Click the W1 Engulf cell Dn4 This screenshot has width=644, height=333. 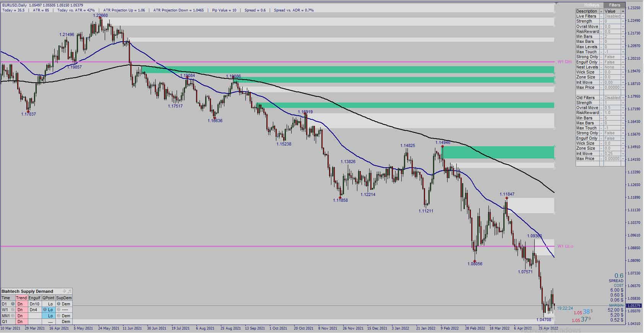pos(34,310)
